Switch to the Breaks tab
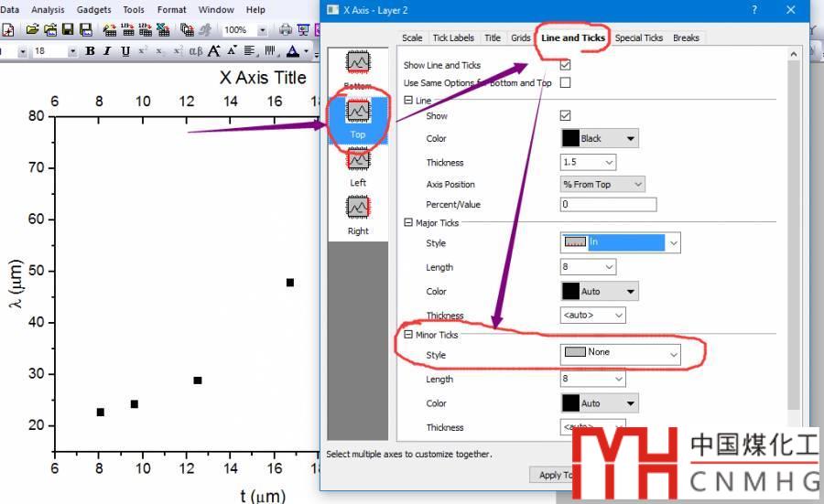824x504 pixels. click(x=686, y=38)
